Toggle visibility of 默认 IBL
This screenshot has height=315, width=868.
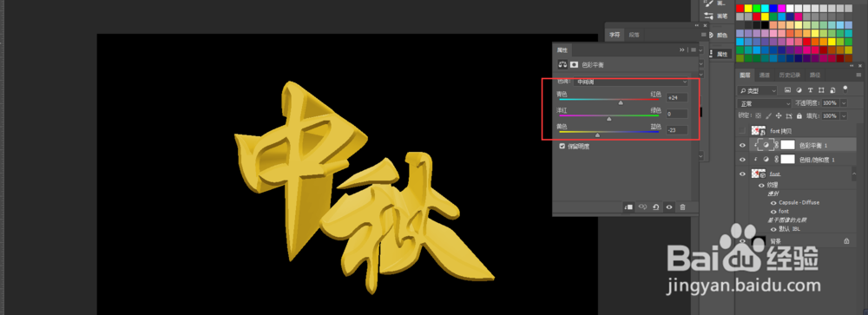(773, 228)
